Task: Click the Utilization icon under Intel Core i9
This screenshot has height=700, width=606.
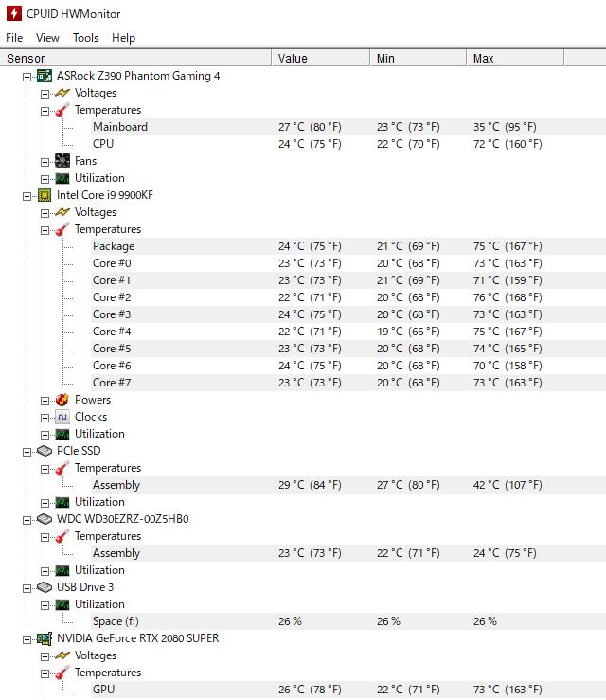Action: (x=62, y=435)
